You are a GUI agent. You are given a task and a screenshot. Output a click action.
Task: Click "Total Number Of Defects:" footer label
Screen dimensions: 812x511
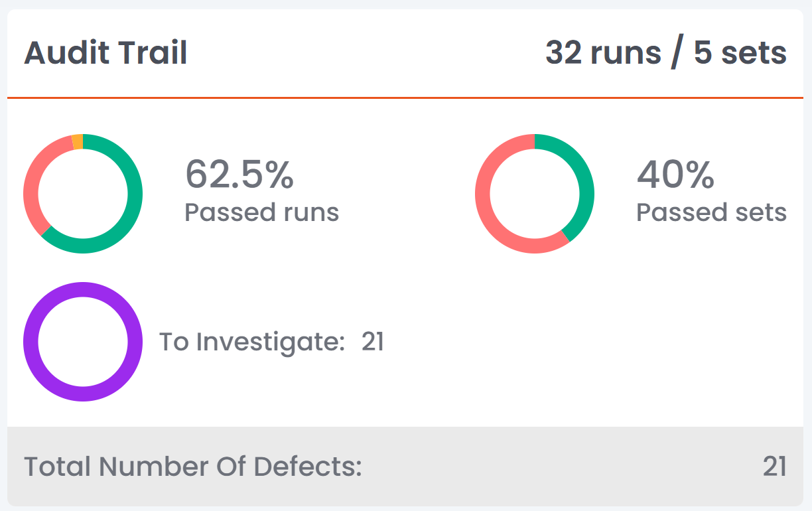coord(193,467)
